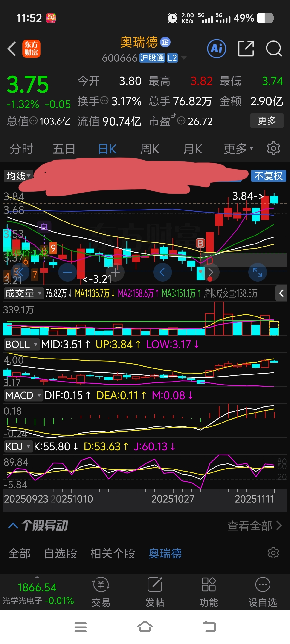Open the 成交量 indicator dropdown
290x644 pixels.
24,293
